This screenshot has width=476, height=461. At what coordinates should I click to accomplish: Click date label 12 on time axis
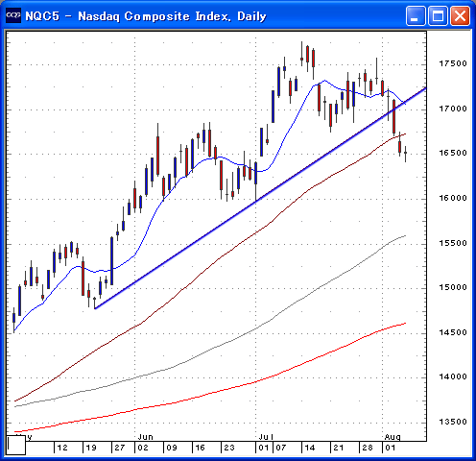click(x=62, y=448)
